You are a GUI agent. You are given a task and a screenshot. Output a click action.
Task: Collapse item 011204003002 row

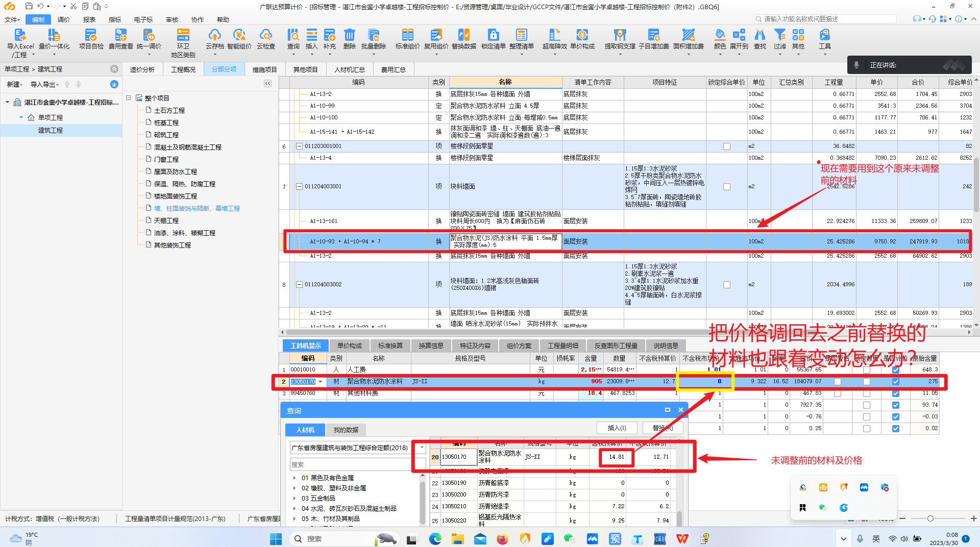pyautogui.click(x=299, y=285)
